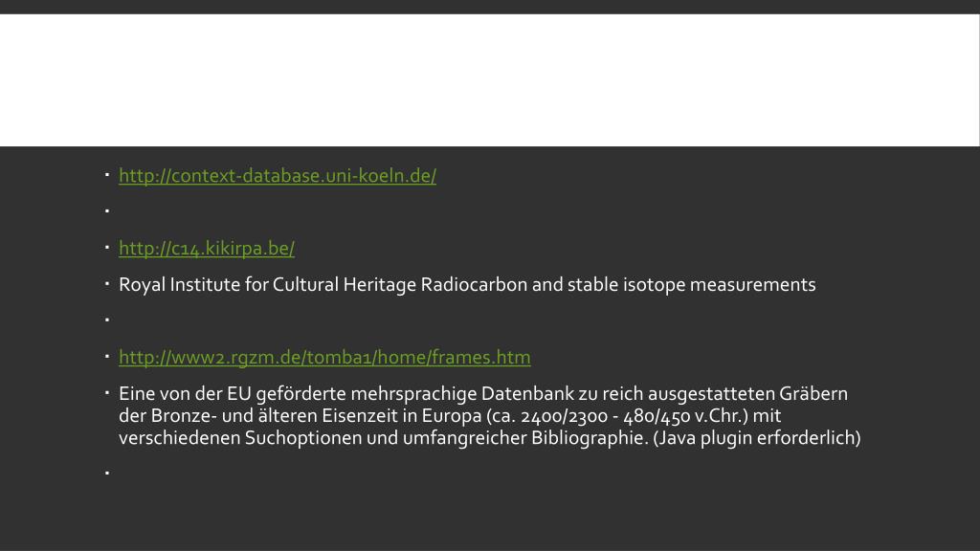
Task: Follow the www2.rgzm.de tomba1 frames link
Action: coord(324,358)
